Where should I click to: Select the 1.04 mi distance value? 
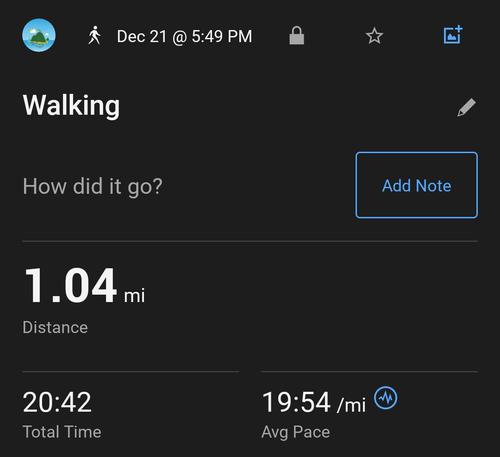(x=85, y=285)
